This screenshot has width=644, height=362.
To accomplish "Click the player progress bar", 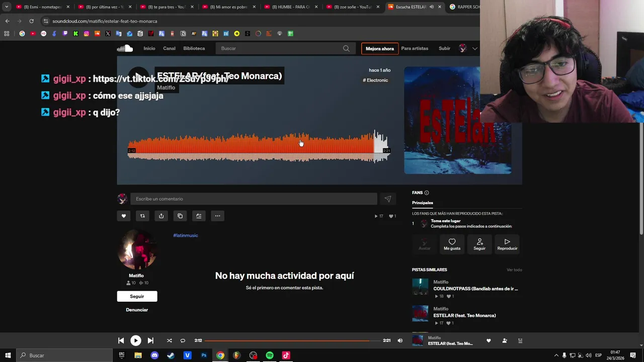I will [293, 340].
